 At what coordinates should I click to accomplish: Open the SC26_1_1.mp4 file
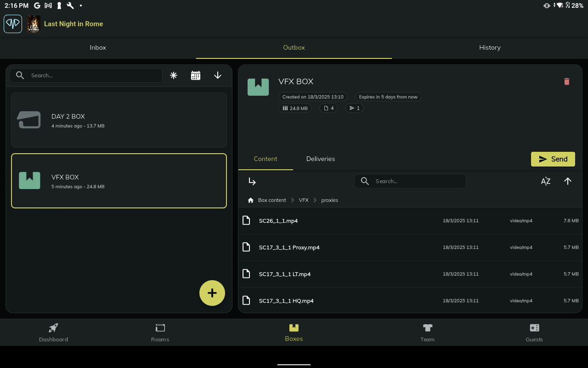(x=278, y=221)
